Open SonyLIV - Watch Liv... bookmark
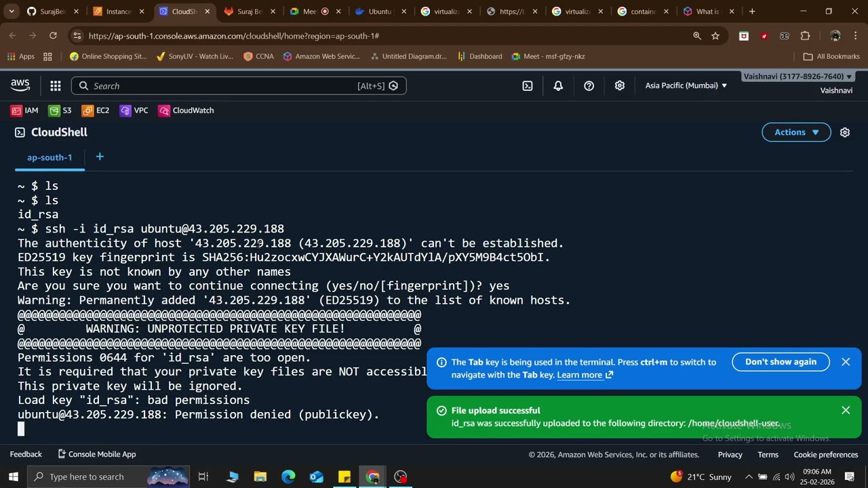The image size is (868, 488). tap(194, 56)
